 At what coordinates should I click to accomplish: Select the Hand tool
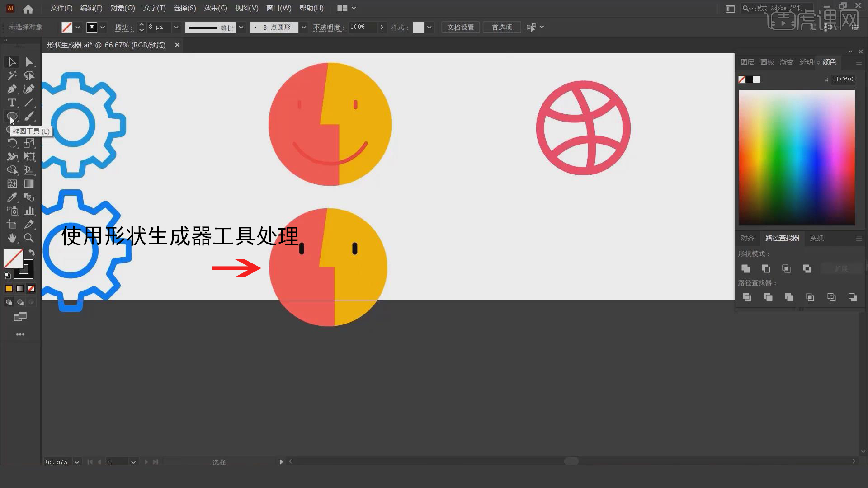pyautogui.click(x=12, y=238)
